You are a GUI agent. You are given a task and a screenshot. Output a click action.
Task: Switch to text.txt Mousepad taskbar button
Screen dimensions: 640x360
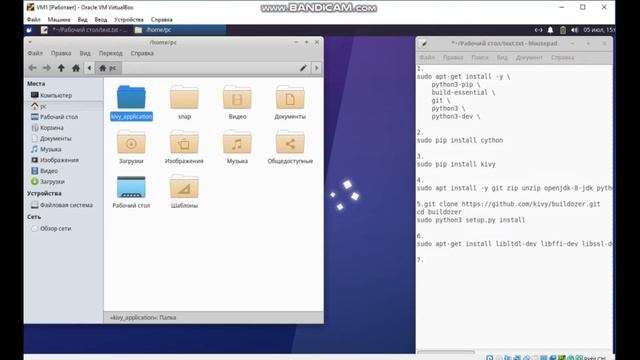(x=85, y=30)
